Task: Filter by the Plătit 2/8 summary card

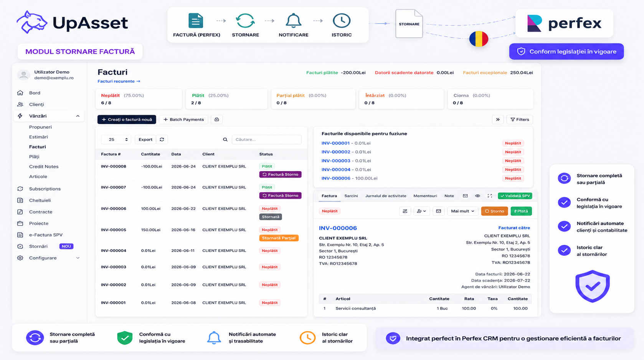Action: coord(226,99)
